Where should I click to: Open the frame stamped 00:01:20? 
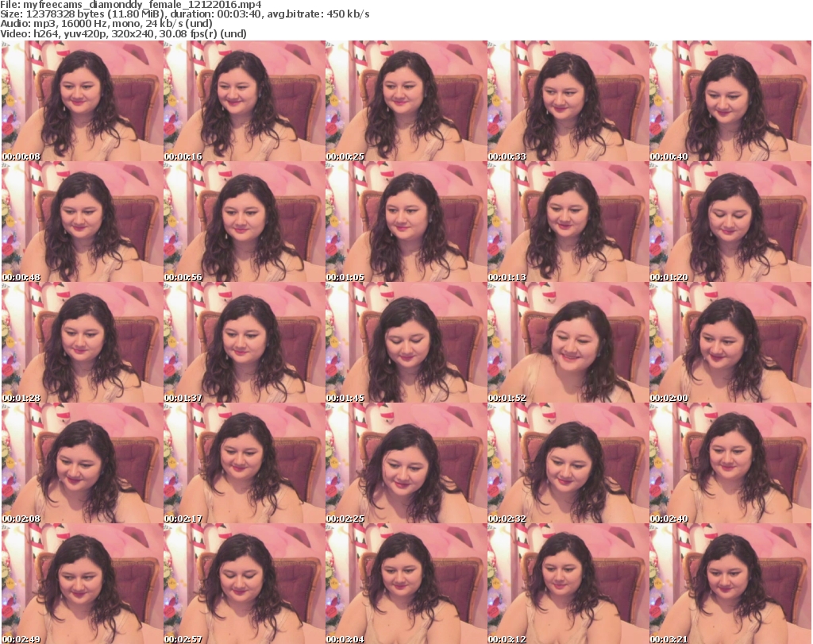tap(730, 222)
